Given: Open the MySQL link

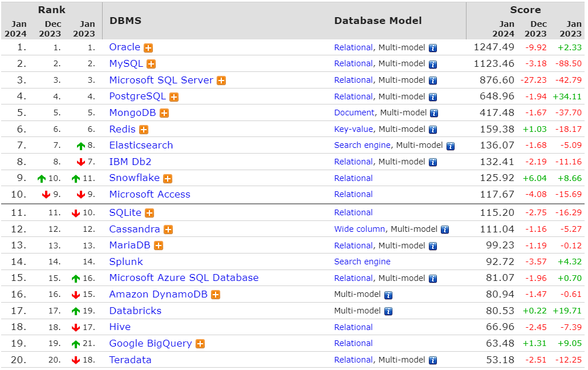Looking at the screenshot, I should pos(126,64).
